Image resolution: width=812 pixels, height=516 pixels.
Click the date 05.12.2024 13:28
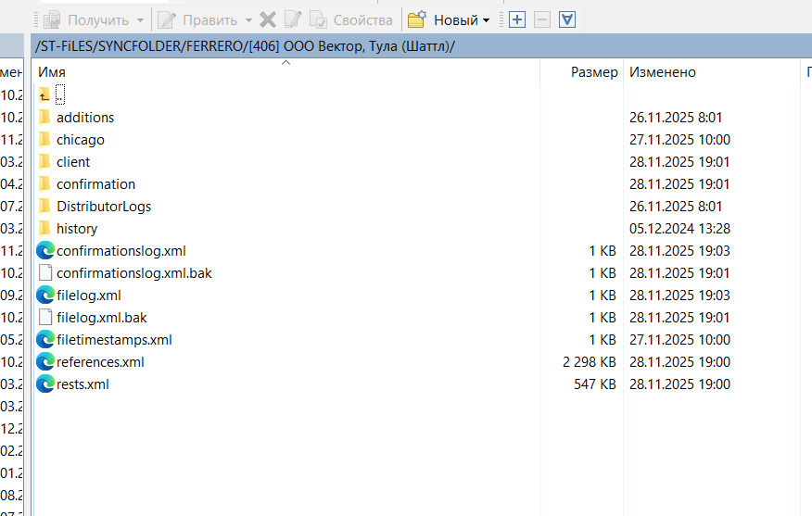click(679, 229)
